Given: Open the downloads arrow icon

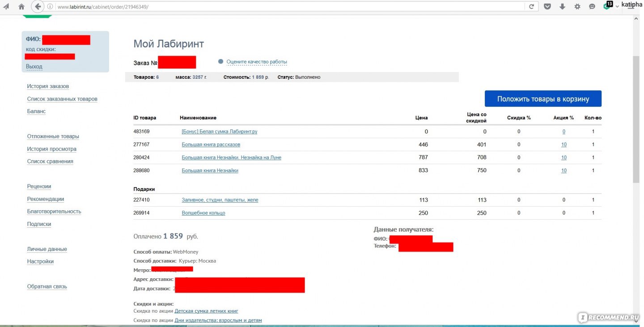Looking at the screenshot, I should click(x=562, y=7).
